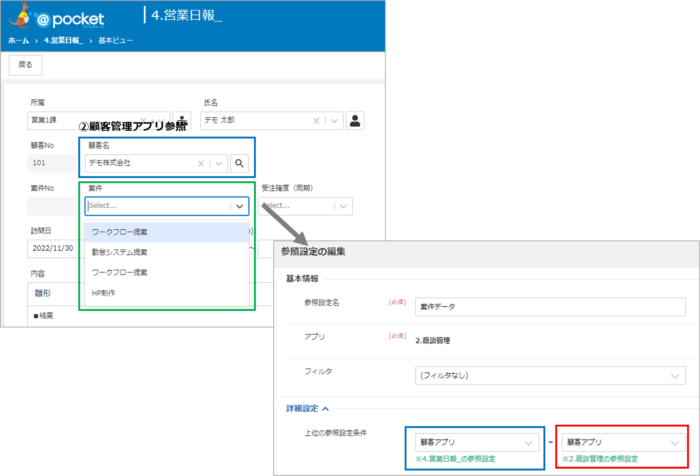Open 基本ビュー breadcrumb link
This screenshot has width=700, height=476.
[x=116, y=41]
